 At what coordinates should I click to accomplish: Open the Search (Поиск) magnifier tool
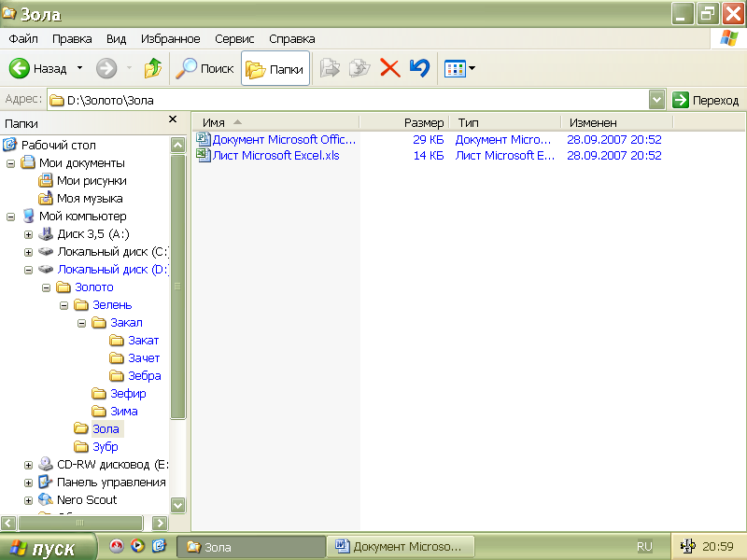click(x=188, y=68)
